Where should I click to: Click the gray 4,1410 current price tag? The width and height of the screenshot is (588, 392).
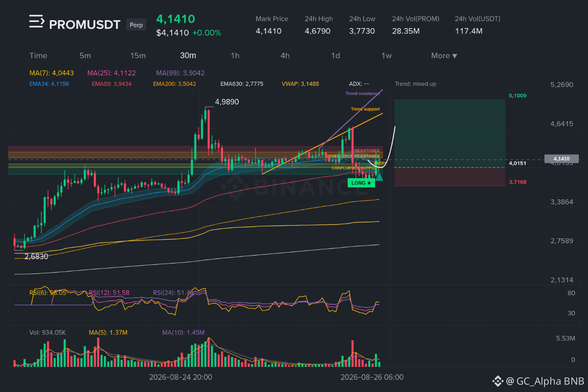click(562, 159)
